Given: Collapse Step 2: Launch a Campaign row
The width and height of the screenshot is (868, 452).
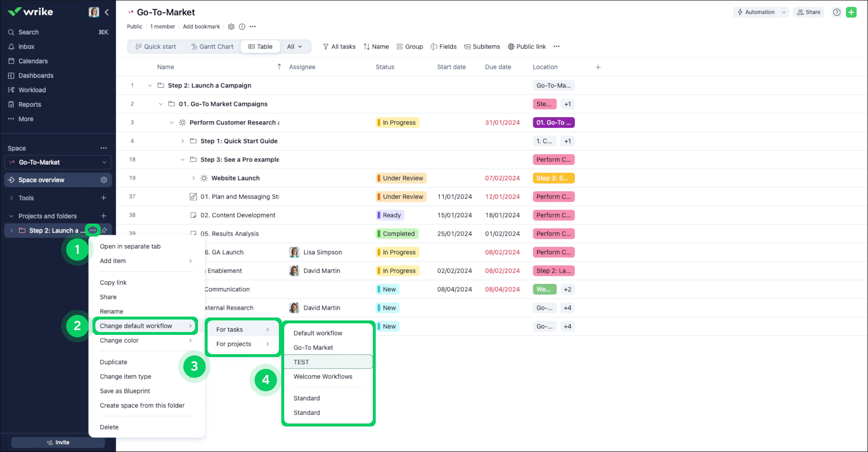Looking at the screenshot, I should coord(150,86).
